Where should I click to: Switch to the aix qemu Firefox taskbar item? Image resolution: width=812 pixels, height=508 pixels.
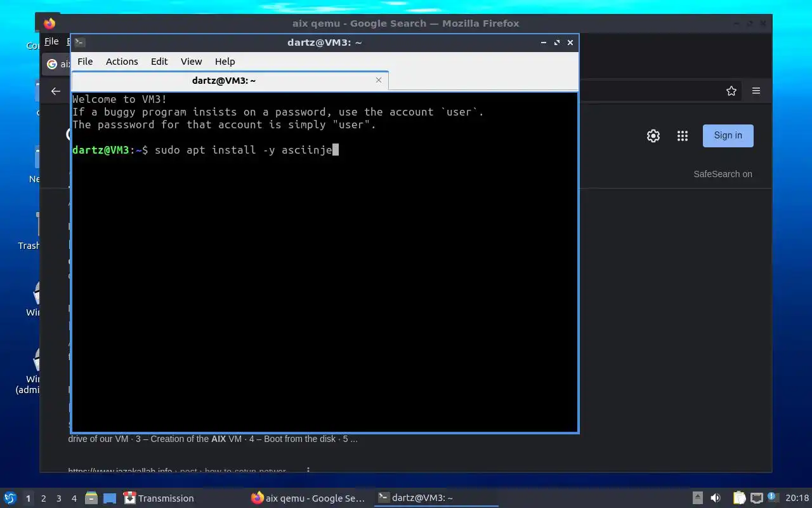[x=308, y=498]
